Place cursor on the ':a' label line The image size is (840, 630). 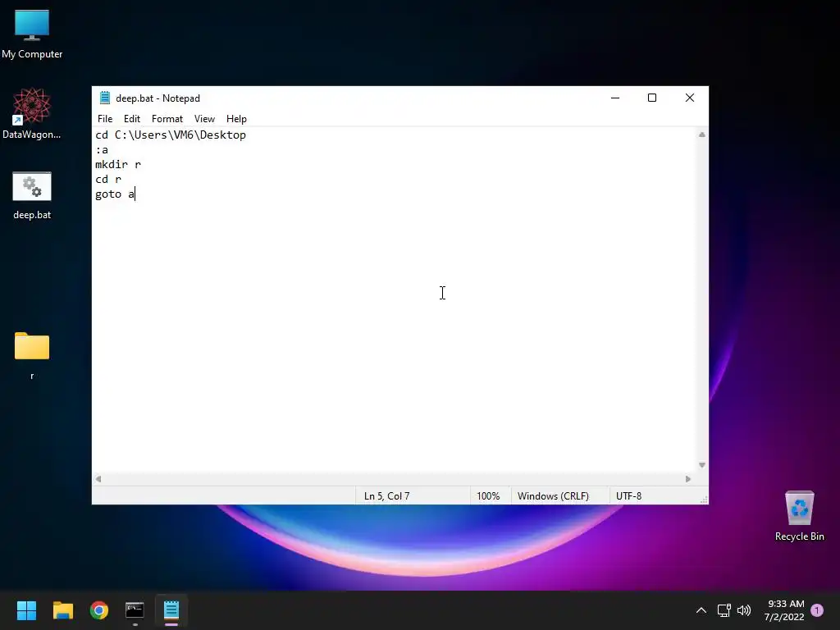[102, 150]
